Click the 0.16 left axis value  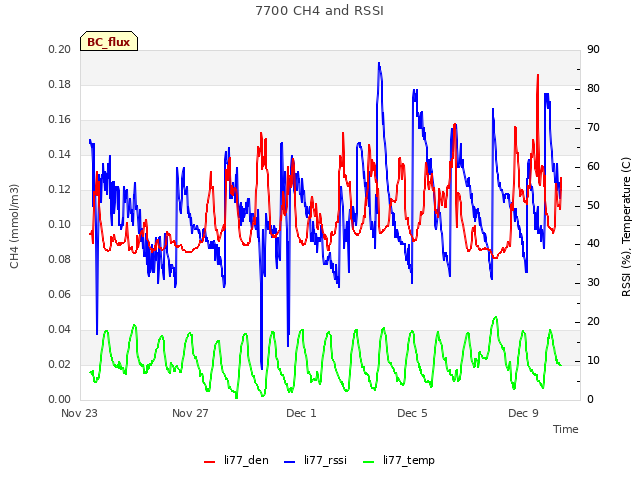click(x=60, y=120)
